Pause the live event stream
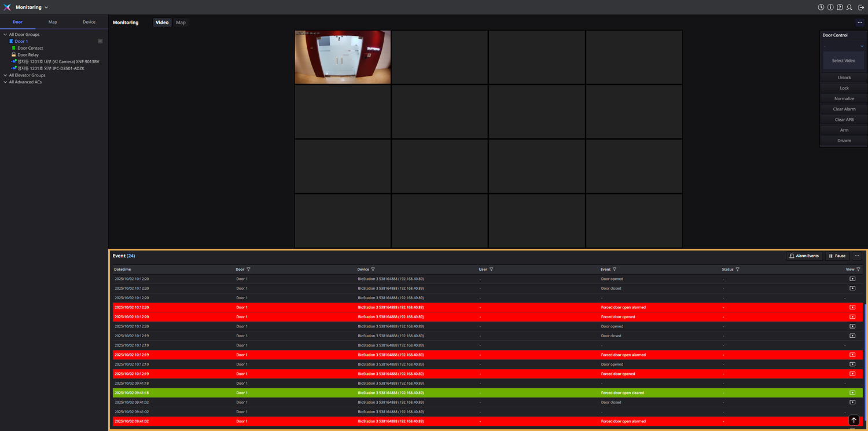Image resolution: width=868 pixels, height=431 pixels. (837, 256)
